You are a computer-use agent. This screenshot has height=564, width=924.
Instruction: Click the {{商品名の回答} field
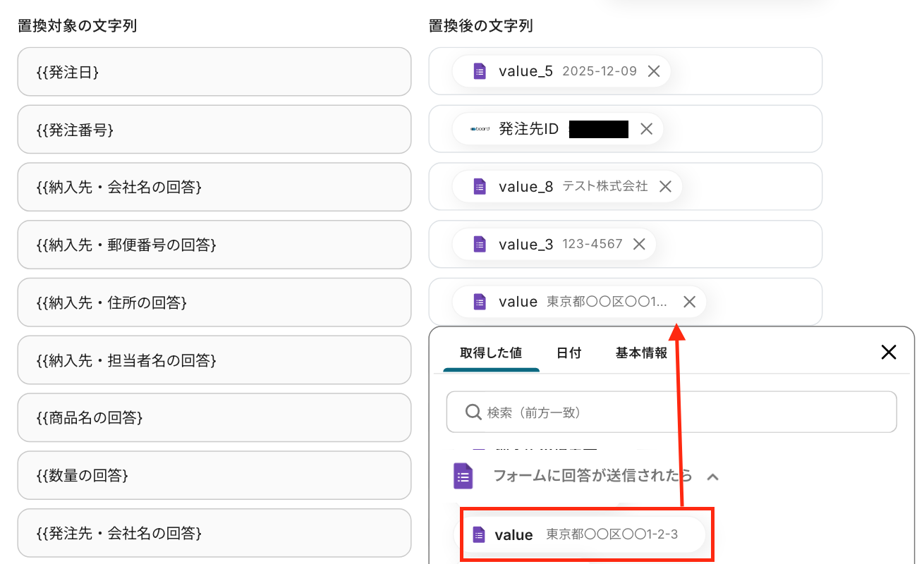click(214, 418)
